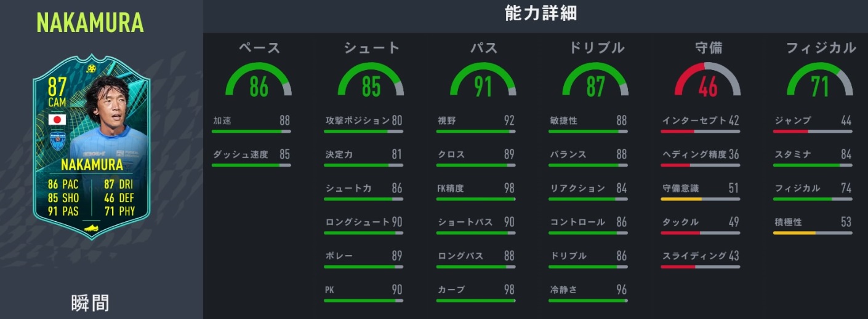The height and width of the screenshot is (319, 868).
Task: Click the 加速 stat bar
Action: tap(251, 132)
